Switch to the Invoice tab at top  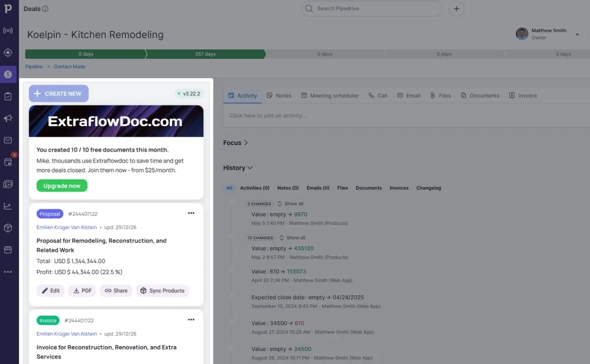523,96
